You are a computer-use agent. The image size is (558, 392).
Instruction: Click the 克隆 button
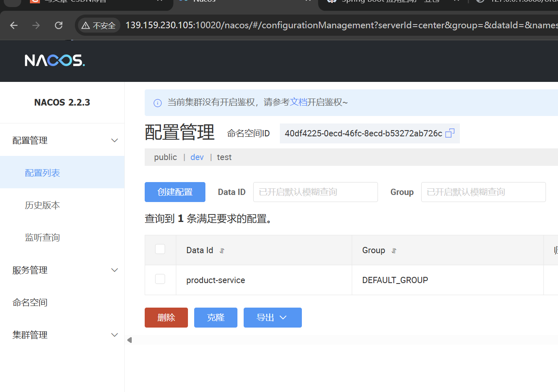[216, 318]
